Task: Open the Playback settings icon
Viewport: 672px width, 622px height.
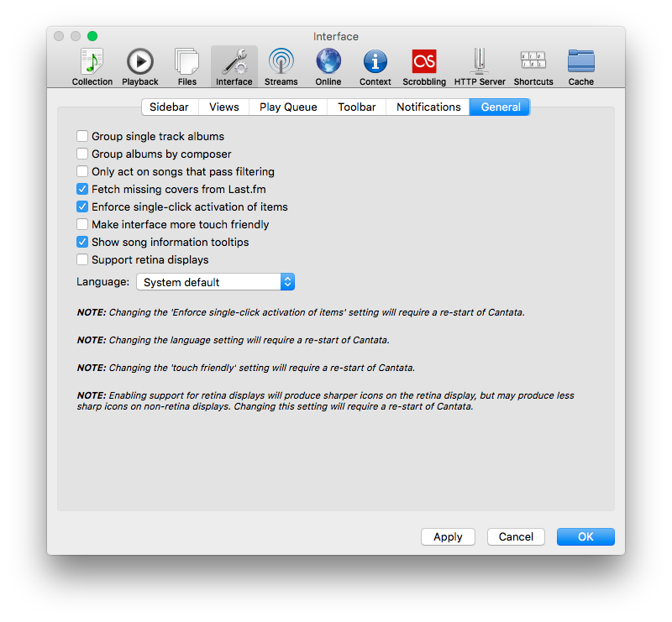Action: 140,66
